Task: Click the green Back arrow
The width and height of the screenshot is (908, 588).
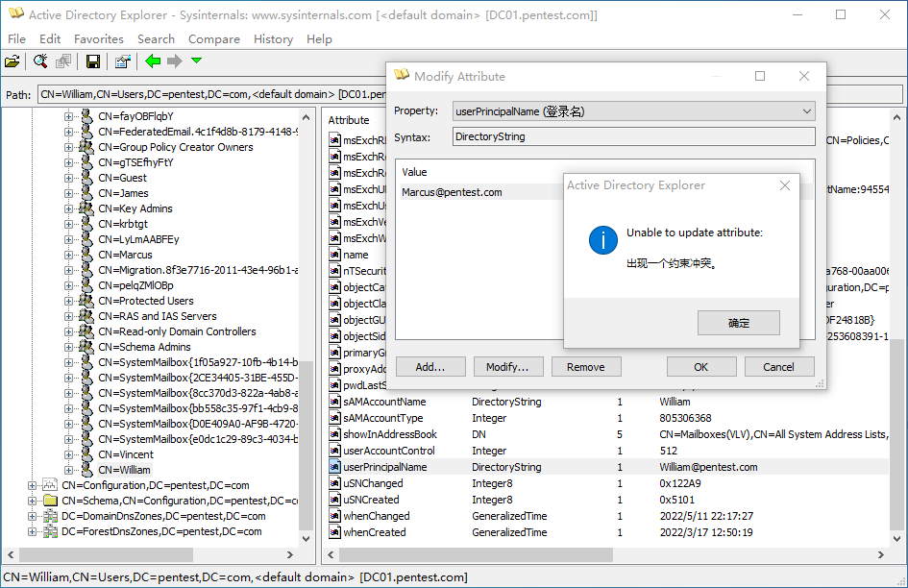Action: [153, 61]
